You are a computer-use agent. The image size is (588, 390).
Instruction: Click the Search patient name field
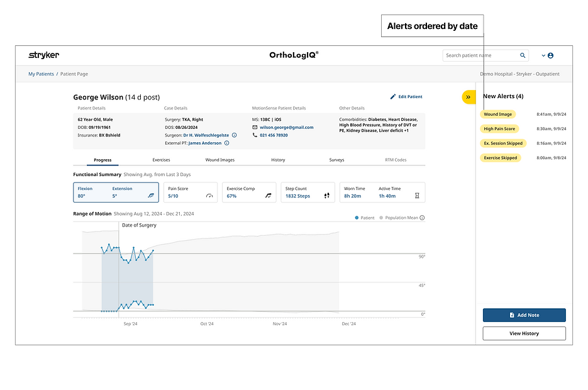pos(485,55)
